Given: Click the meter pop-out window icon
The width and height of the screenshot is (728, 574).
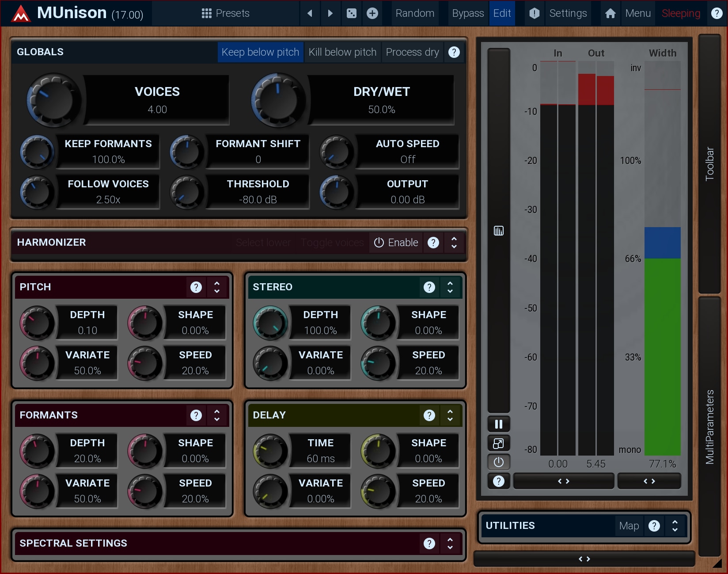Looking at the screenshot, I should [x=499, y=443].
